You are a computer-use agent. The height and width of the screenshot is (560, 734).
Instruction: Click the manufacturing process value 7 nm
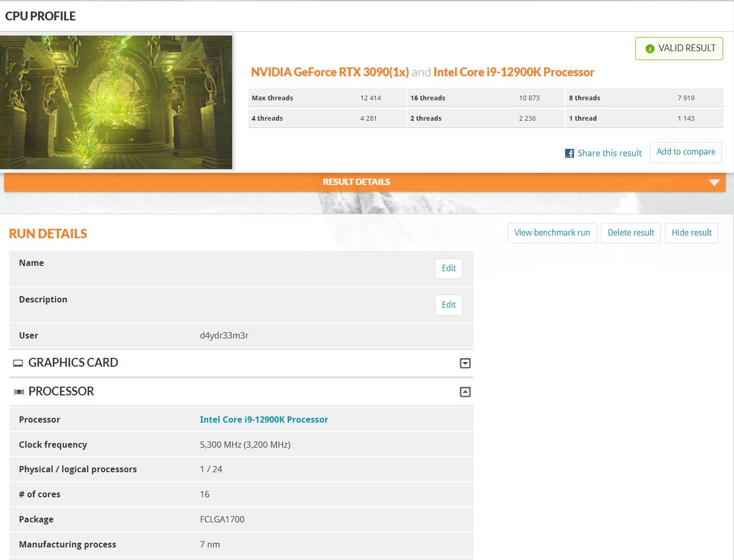coord(210,544)
